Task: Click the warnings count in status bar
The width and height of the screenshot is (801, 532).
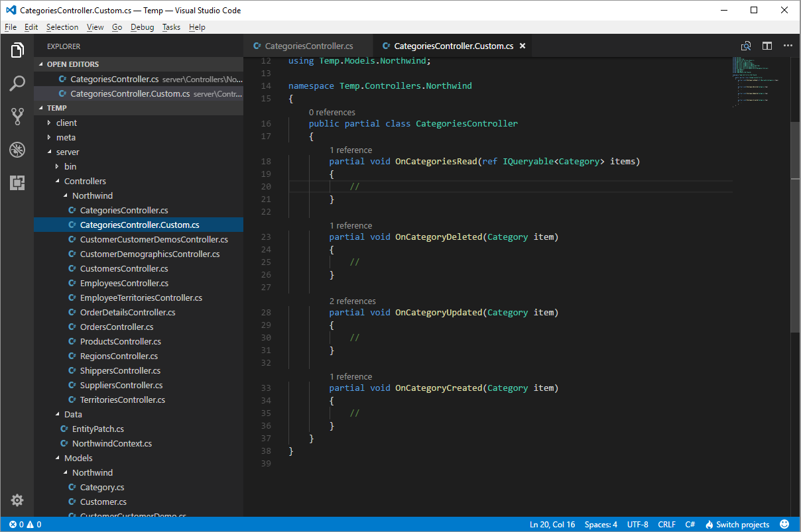Action: (34, 524)
